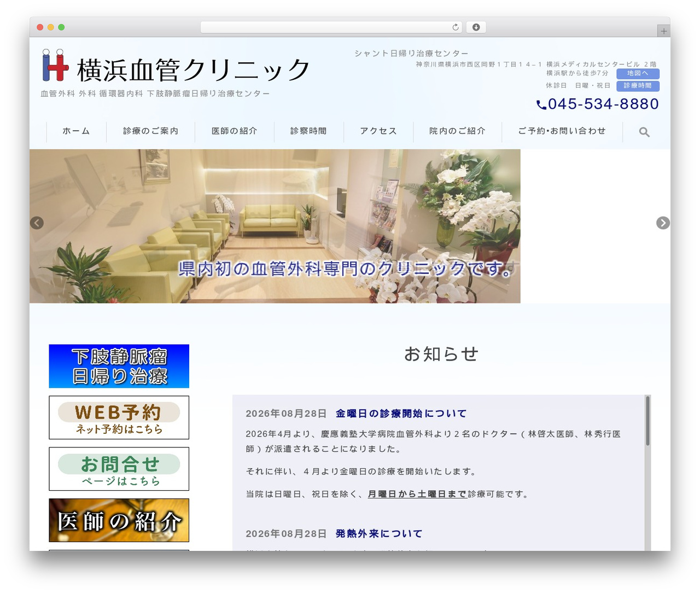
Task: Open the お問合せ ページはこちら banner
Action: coord(119,469)
